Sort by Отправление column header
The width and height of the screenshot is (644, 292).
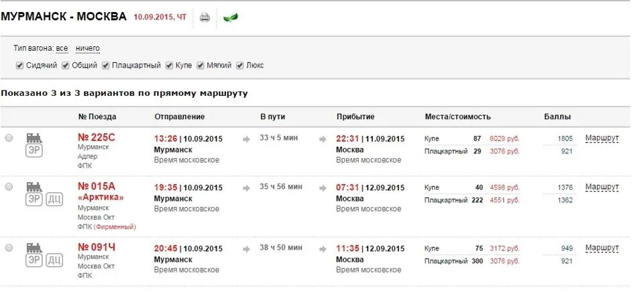coord(179,117)
